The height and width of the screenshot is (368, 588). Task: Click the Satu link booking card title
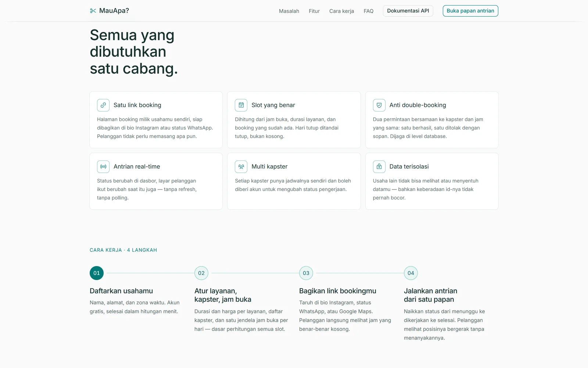coord(137,105)
